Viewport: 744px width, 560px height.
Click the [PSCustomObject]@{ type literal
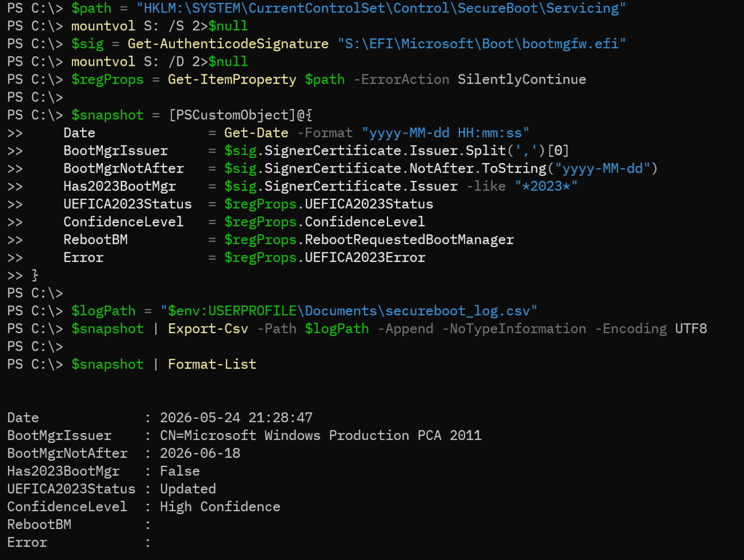[240, 115]
